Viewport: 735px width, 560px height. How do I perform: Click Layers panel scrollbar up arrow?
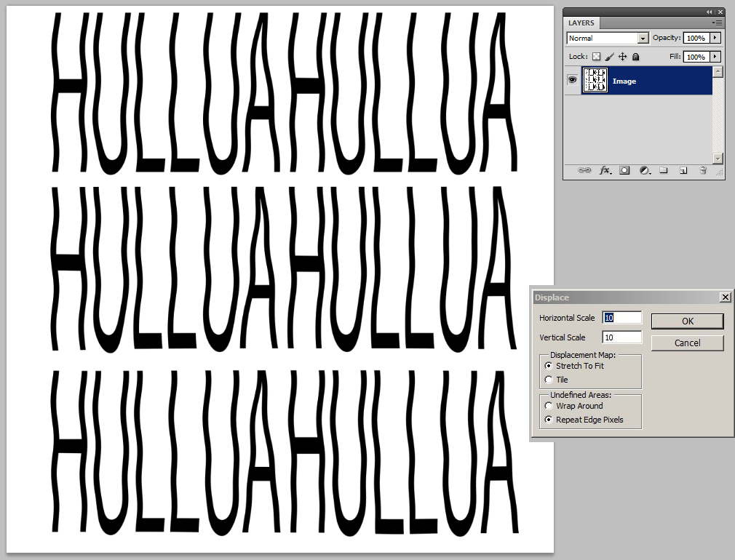coord(718,72)
